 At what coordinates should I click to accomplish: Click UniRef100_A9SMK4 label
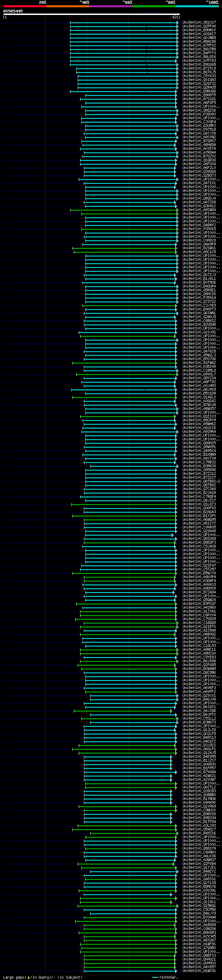(199, 432)
